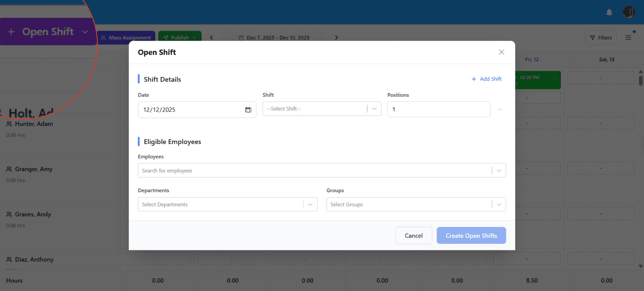This screenshot has height=291, width=644.
Task: Expand the Employees search dropdown arrow
Action: [x=499, y=170]
